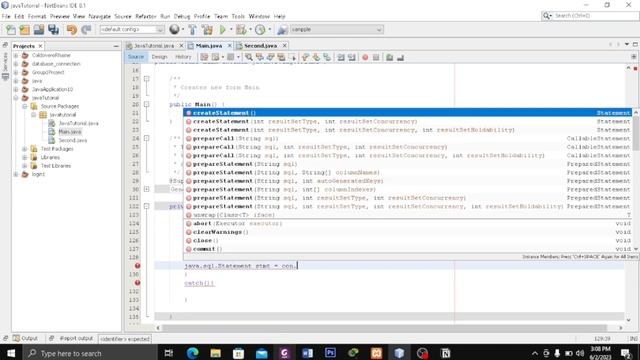Switch to the History view

(x=183, y=57)
